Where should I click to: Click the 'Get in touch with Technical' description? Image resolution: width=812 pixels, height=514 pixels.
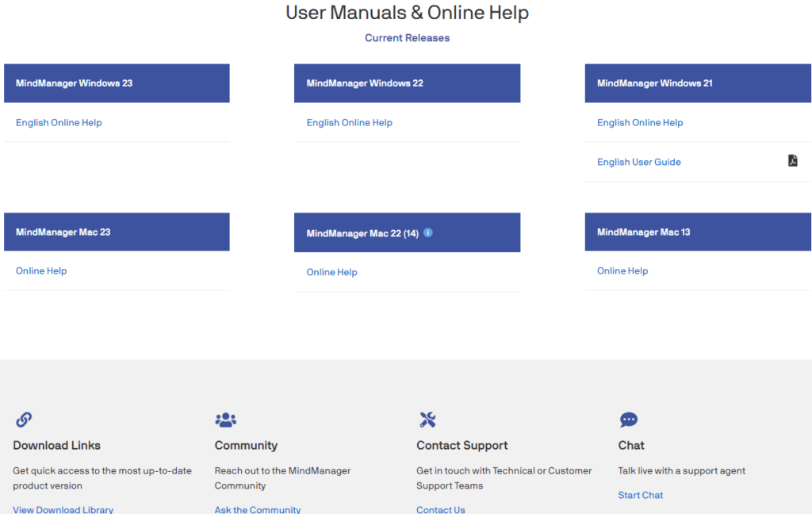click(x=504, y=478)
